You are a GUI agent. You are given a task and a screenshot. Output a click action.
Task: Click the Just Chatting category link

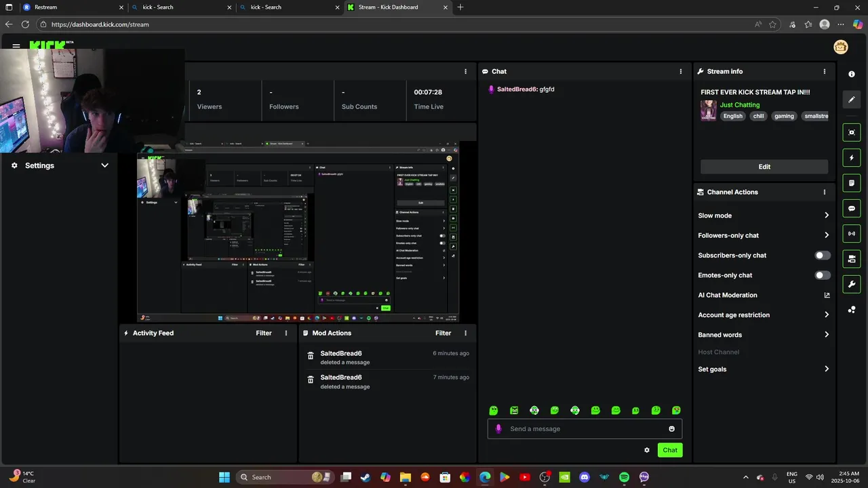coord(740,105)
